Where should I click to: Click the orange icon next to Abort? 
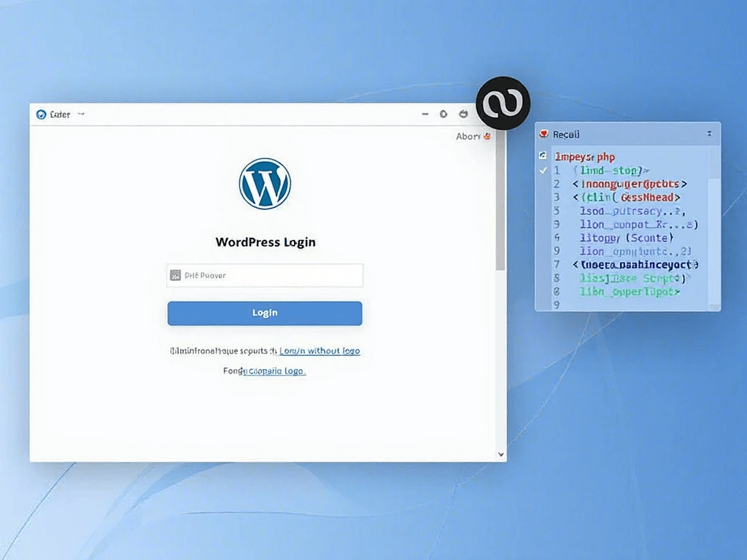pos(487,136)
